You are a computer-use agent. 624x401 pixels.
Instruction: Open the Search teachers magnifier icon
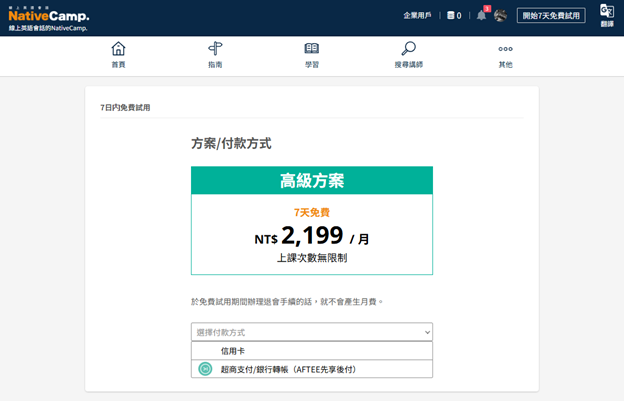pos(409,49)
